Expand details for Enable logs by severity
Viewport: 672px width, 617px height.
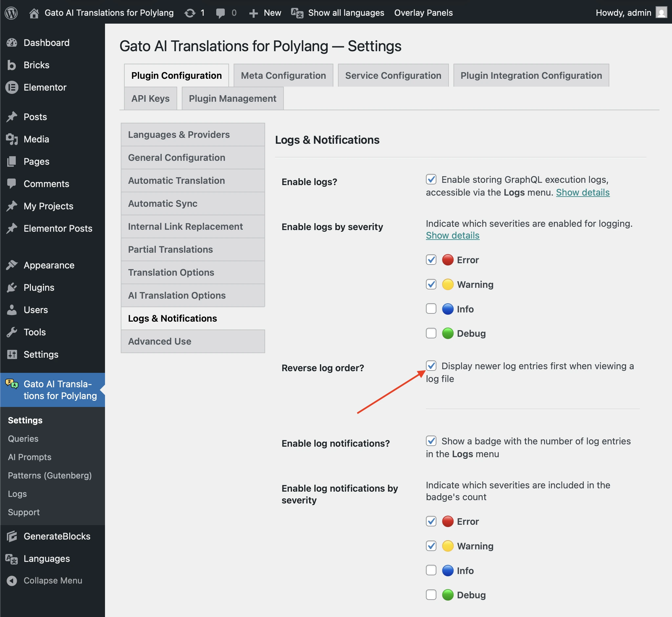[x=452, y=235]
